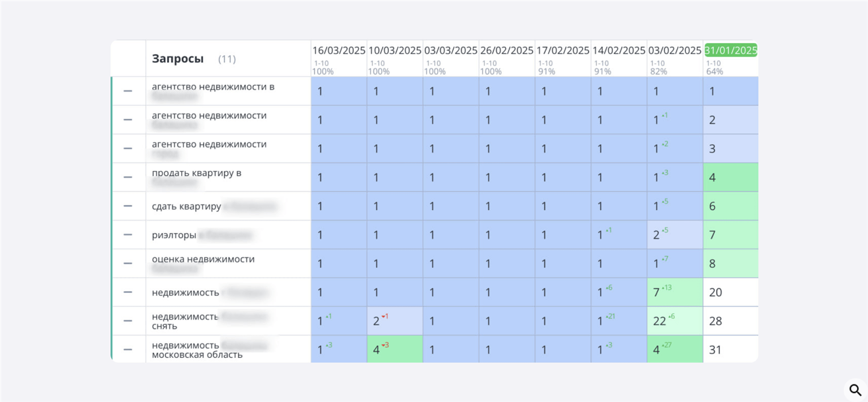
Task: Click minus icon for 'сдать квартиру' row
Action: pos(128,206)
